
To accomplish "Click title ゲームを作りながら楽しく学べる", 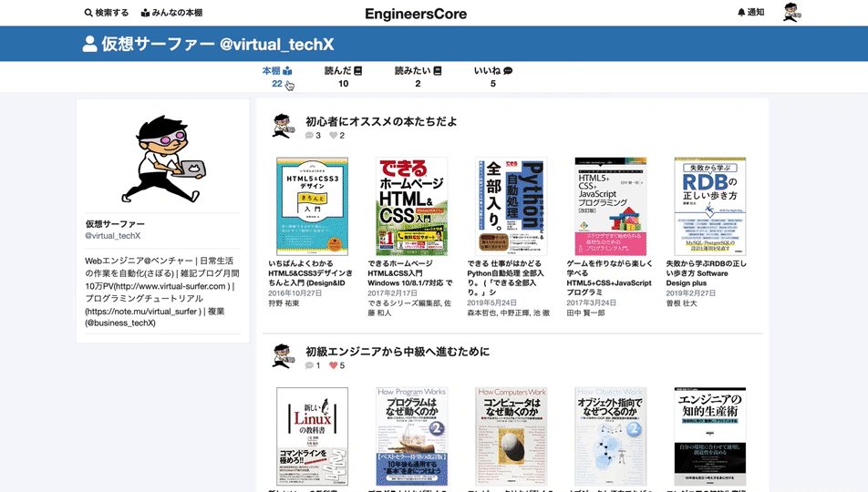I will coord(609,279).
